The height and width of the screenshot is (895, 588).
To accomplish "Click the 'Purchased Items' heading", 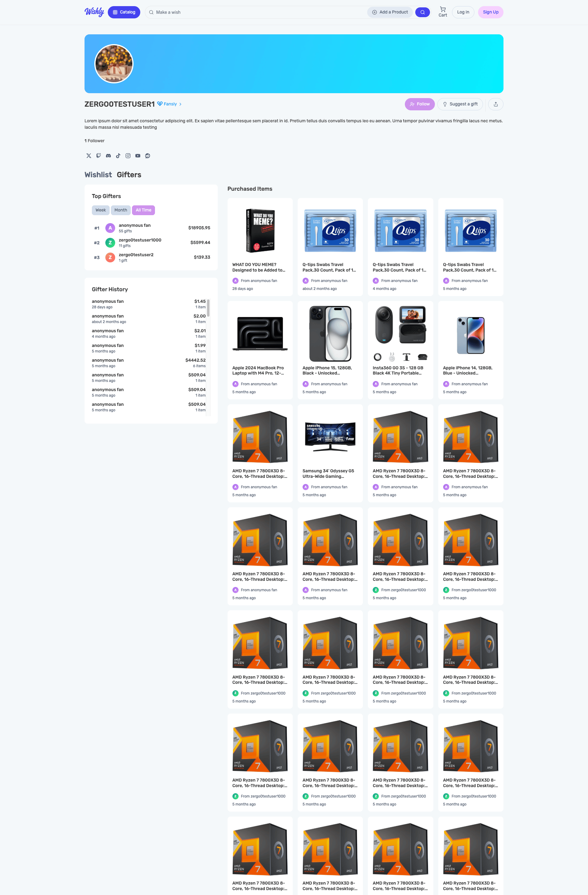I will 250,189.
